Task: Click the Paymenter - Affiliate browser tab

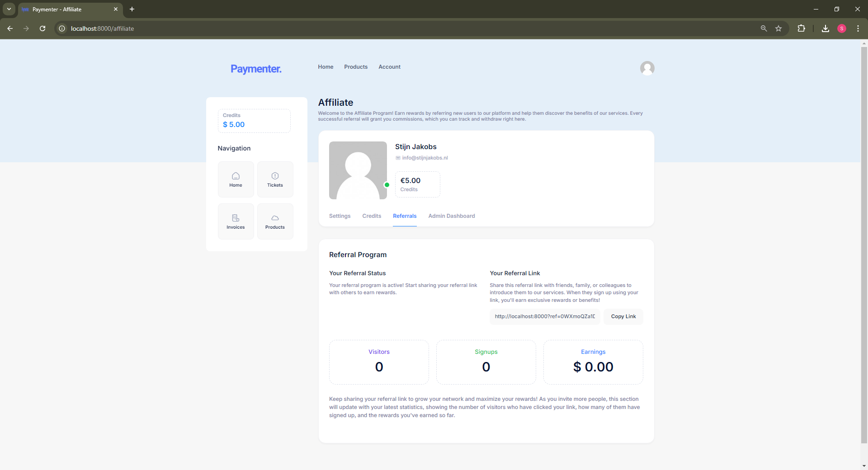Action: click(x=70, y=9)
